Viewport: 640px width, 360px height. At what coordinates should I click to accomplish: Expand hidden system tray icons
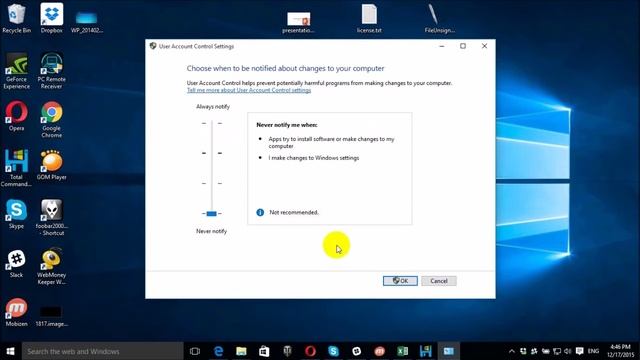(511, 351)
